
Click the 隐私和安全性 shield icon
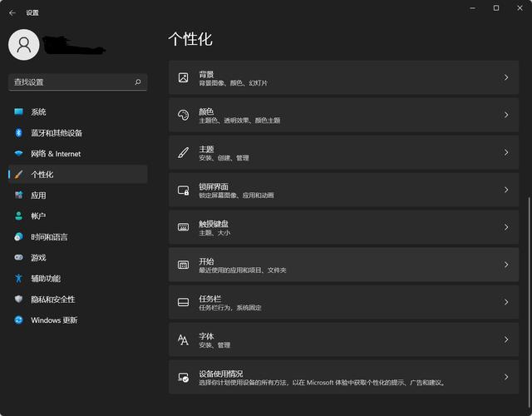tap(18, 300)
